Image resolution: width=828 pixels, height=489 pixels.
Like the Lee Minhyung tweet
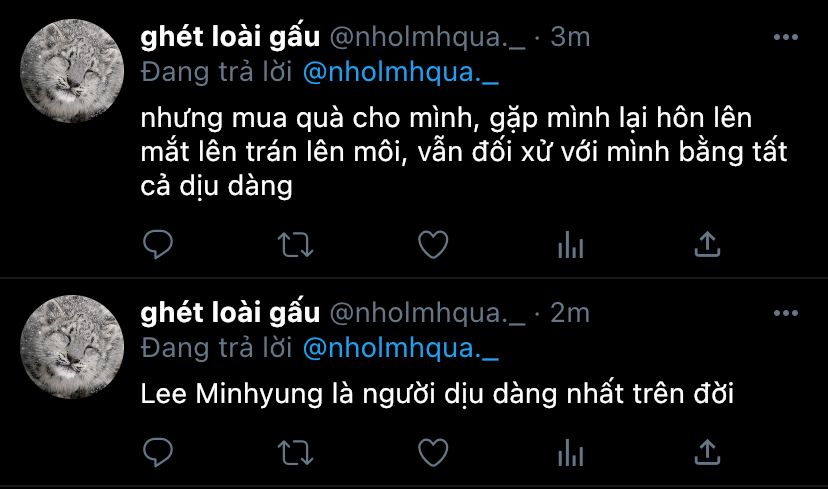433,453
